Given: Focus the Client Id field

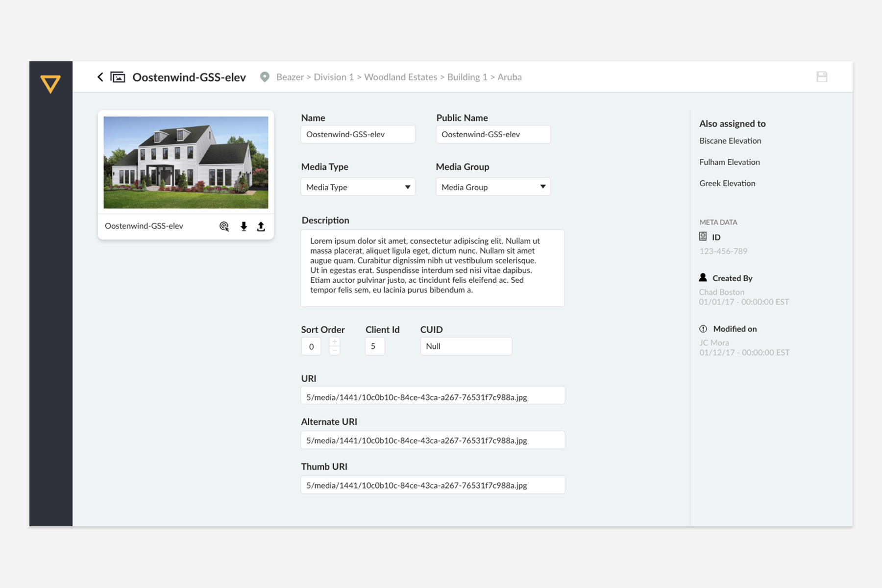Looking at the screenshot, I should 375,346.
